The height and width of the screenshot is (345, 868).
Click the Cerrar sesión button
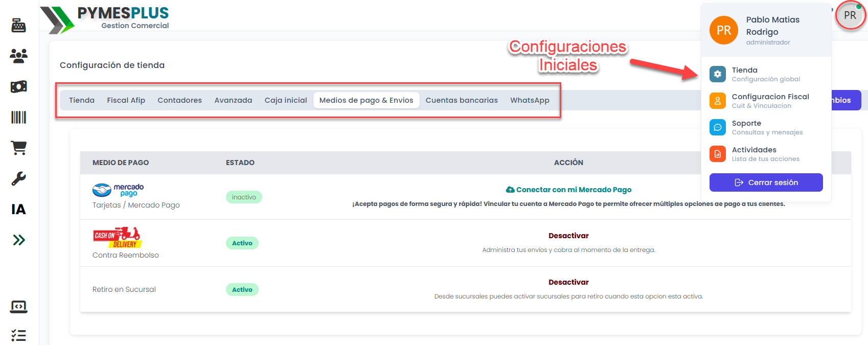[766, 182]
